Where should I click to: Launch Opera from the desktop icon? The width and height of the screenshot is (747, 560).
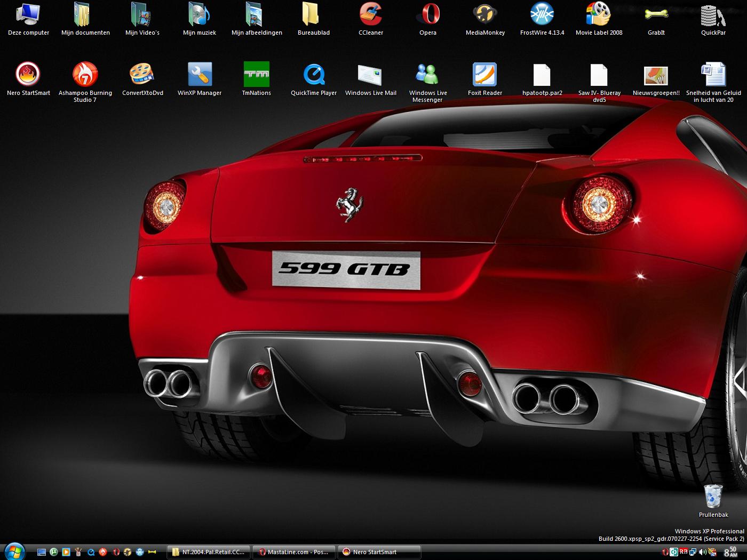point(428,19)
